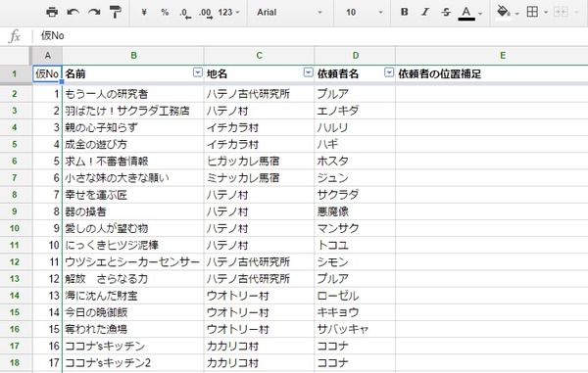
Task: Click the 依頼者の位置補足 header cell
Action: click(492, 73)
